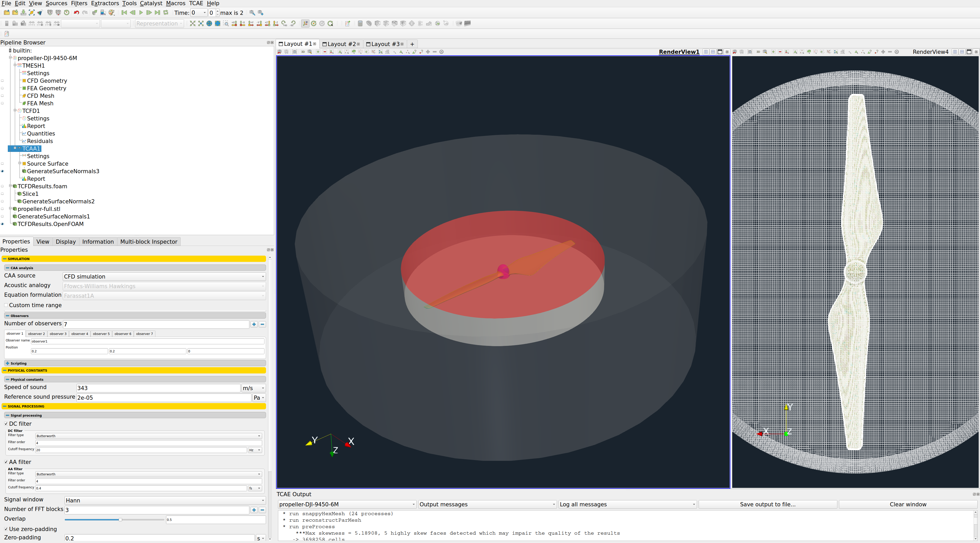The width and height of the screenshot is (980, 543).
Task: Switch to the Layout #2 tab
Action: (x=341, y=44)
